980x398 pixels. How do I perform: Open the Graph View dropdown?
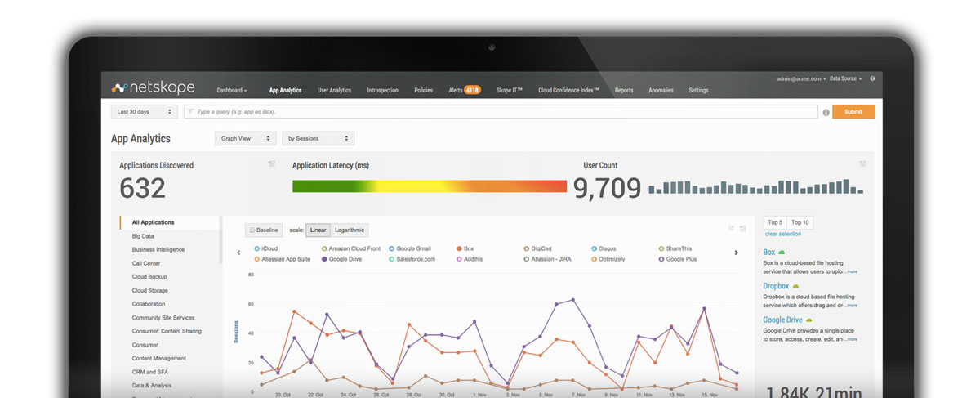246,139
